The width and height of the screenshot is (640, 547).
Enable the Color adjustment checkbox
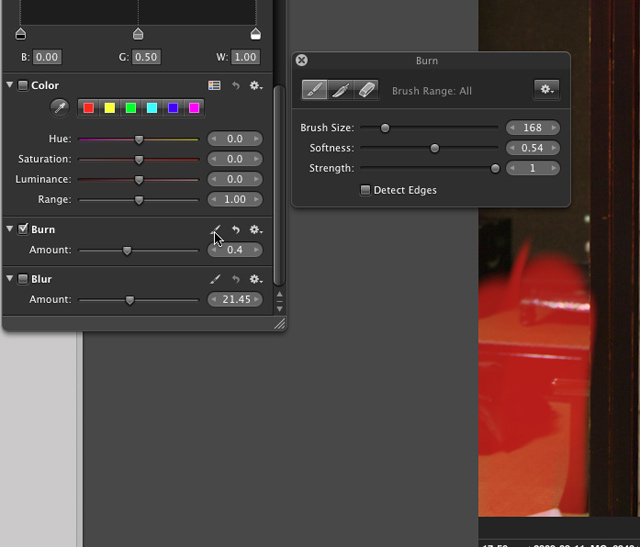coord(23,86)
